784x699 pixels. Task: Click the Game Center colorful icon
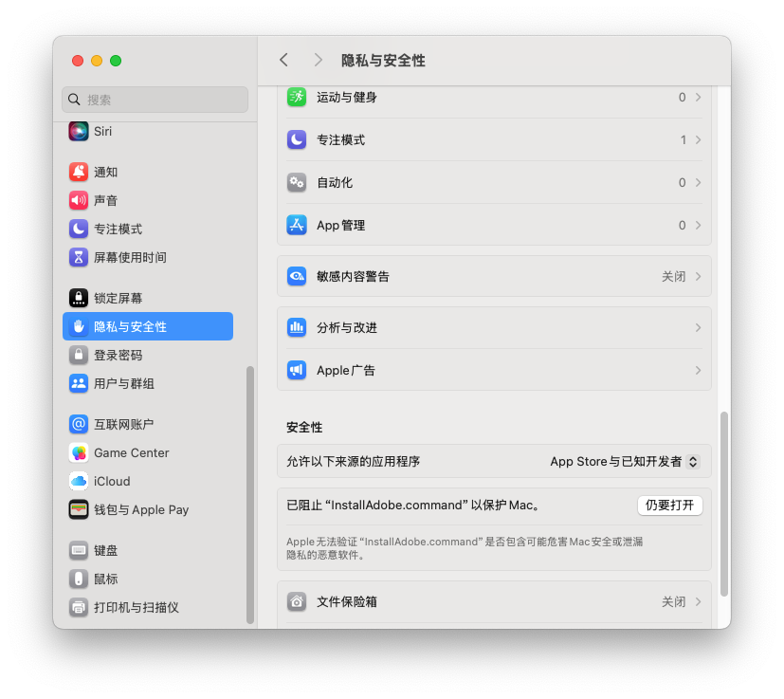point(79,452)
